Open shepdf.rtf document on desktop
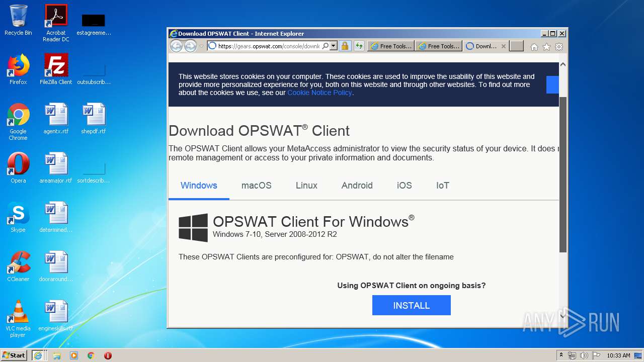The image size is (644, 362). coord(94,119)
